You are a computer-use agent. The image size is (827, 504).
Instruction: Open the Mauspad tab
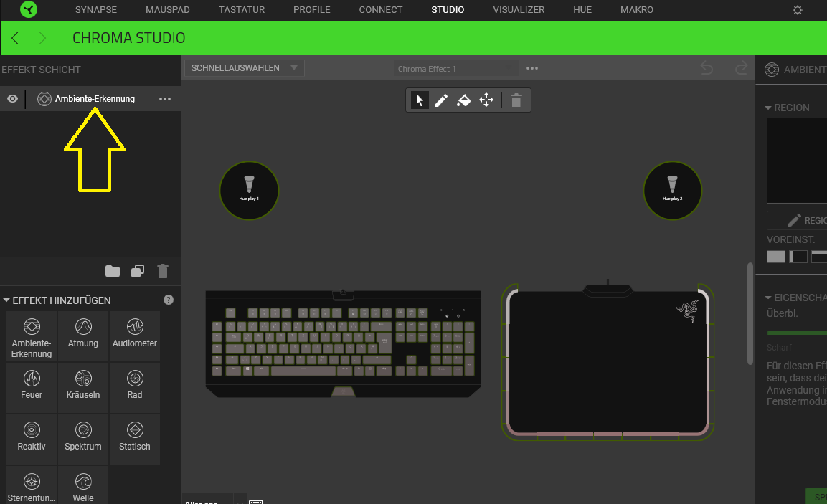coord(168,10)
